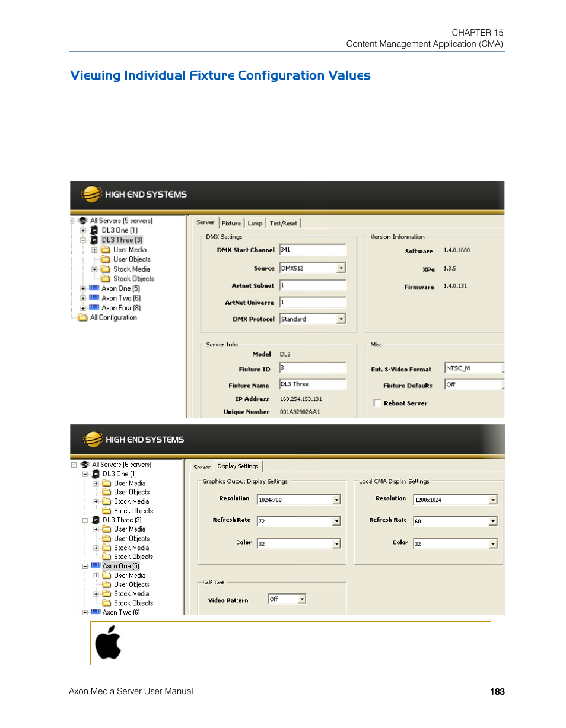The image size is (566, 728).
Task: Select the Display Settings tab
Action: click(237, 466)
